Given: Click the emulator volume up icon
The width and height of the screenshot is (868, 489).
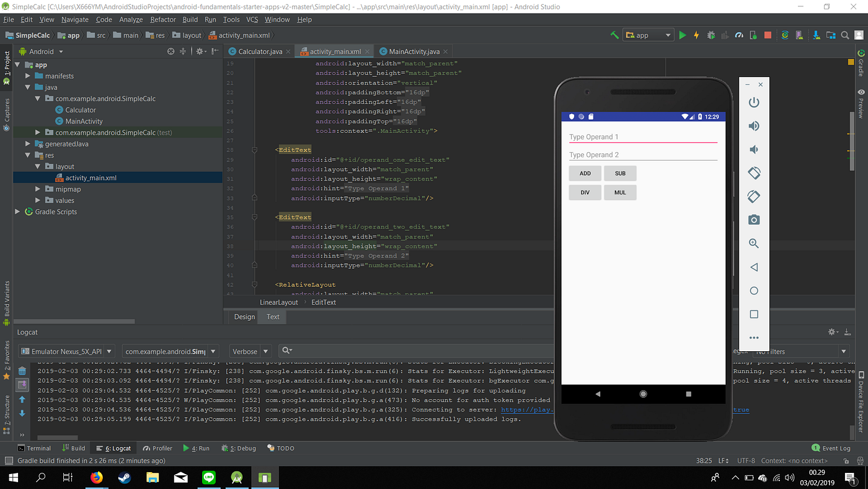Looking at the screenshot, I should click(x=754, y=126).
